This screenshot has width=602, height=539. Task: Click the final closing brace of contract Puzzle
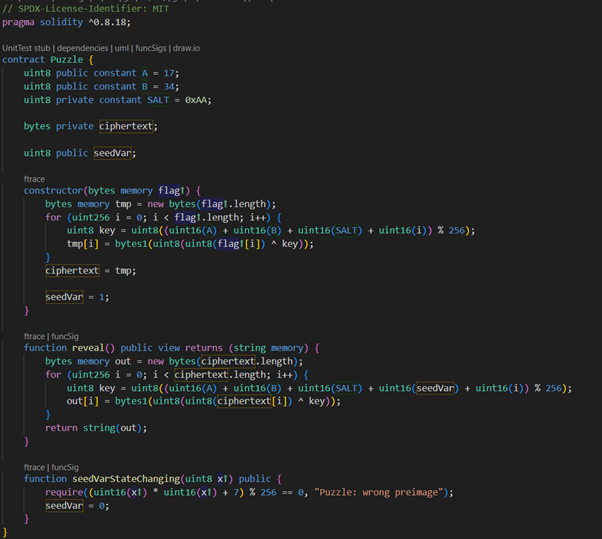[x=5, y=532]
